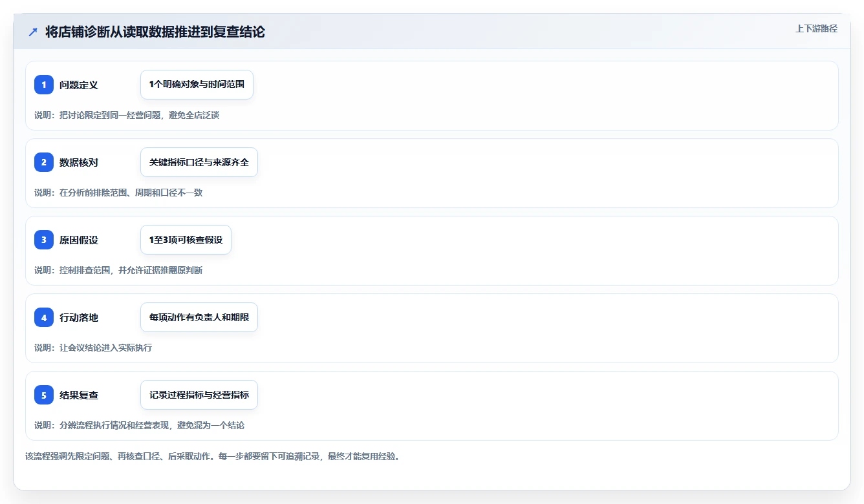Click the 行动落地 step label
This screenshot has height=504, width=864.
[79, 317]
